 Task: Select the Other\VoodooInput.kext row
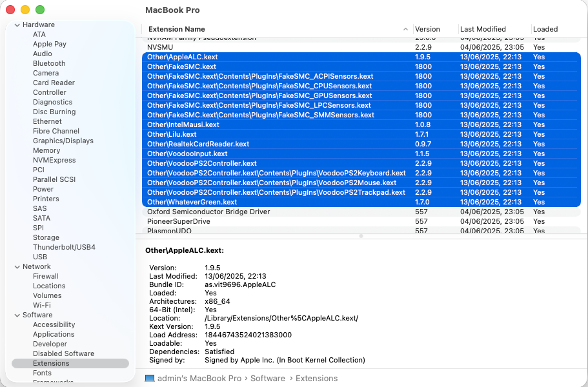point(361,154)
